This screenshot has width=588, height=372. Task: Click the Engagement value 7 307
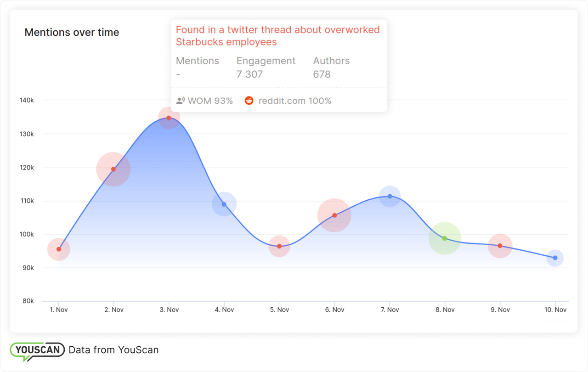coord(249,74)
